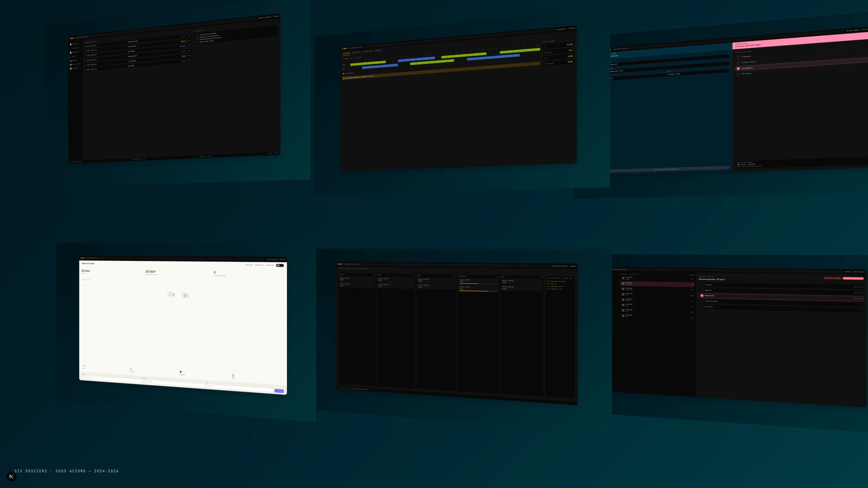Click the purple status badge in dossiers list
Screen dimensions: 868x488
pyautogui.click(x=183, y=46)
